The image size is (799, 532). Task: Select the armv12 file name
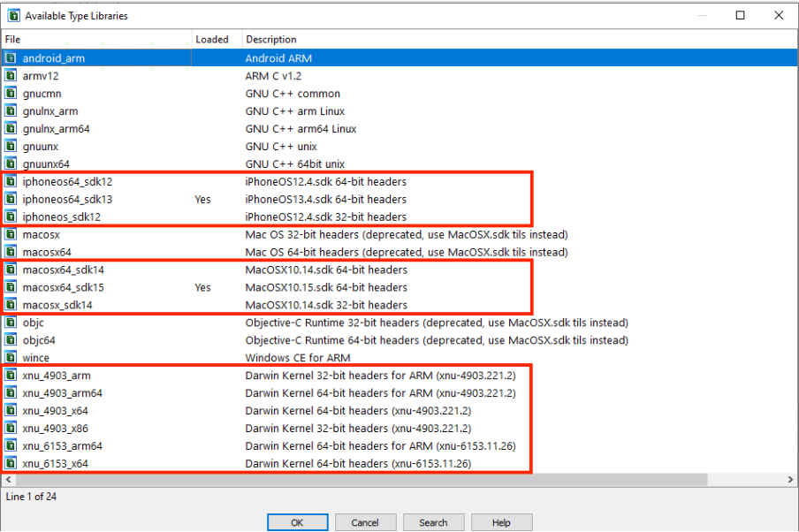[41, 76]
